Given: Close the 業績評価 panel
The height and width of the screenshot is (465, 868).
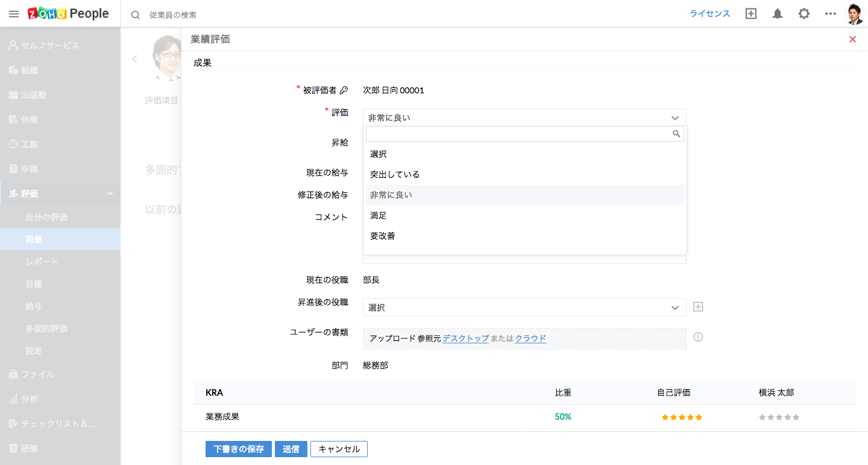Looking at the screenshot, I should coord(852,39).
